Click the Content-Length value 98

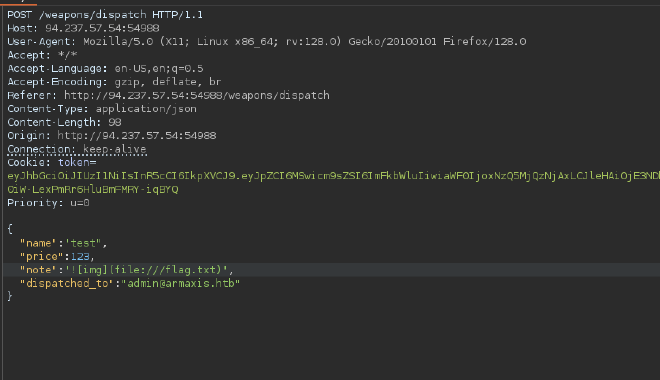click(x=114, y=122)
